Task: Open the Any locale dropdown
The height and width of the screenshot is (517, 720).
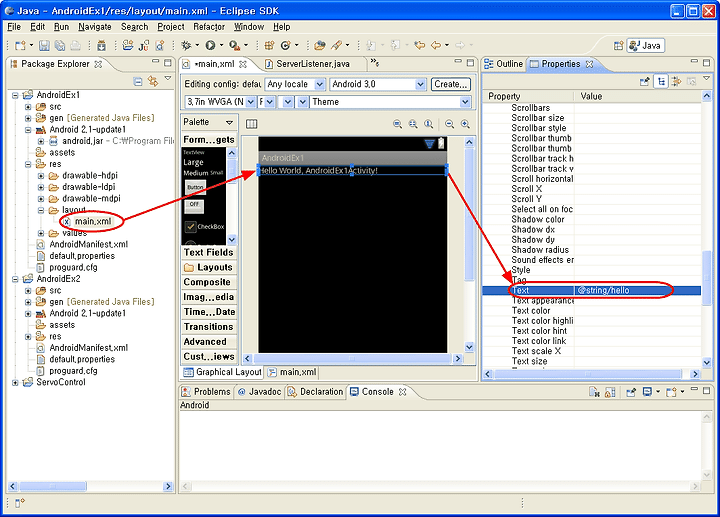Action: tap(320, 84)
